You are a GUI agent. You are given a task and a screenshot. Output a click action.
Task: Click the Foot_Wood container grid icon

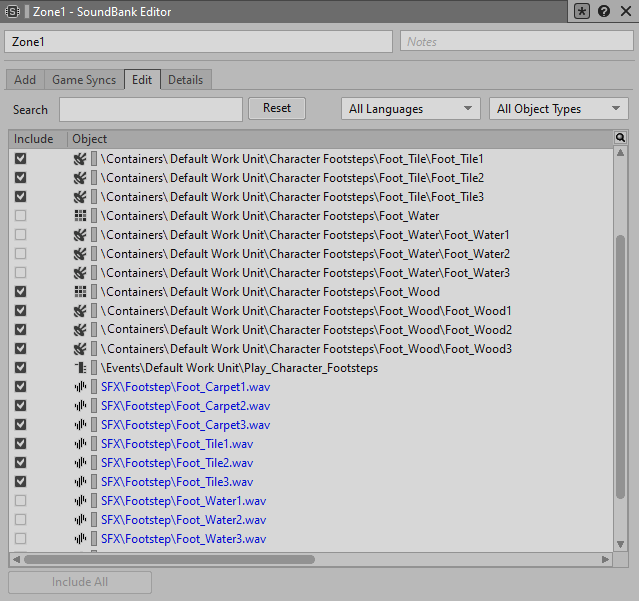pyautogui.click(x=80, y=292)
